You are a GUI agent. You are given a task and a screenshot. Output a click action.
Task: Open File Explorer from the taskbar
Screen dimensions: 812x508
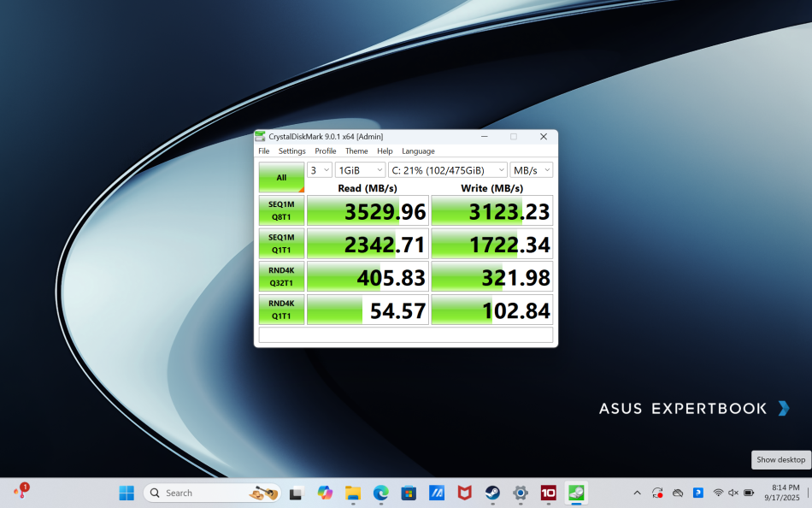[x=352, y=493]
